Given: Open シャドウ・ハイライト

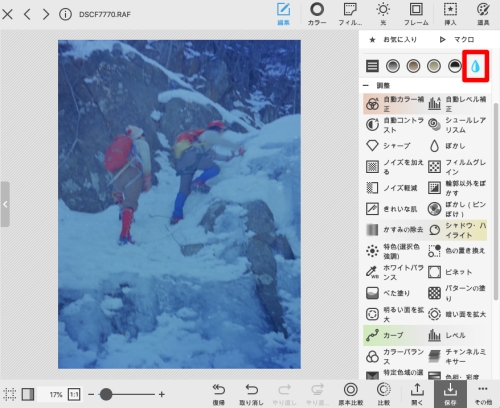Looking at the screenshot, I should 457,230.
